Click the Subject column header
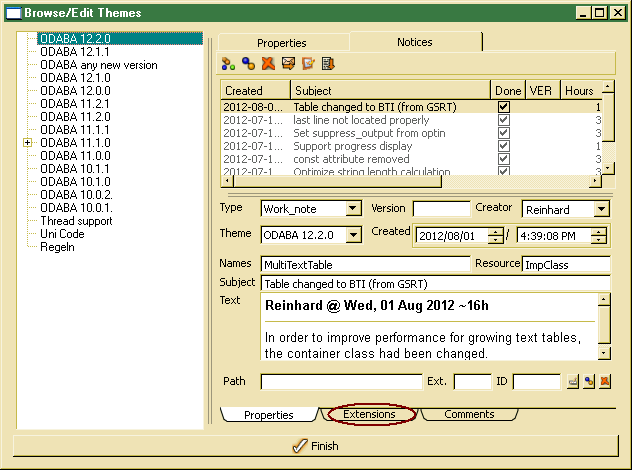The height and width of the screenshot is (470, 632). 390,90
